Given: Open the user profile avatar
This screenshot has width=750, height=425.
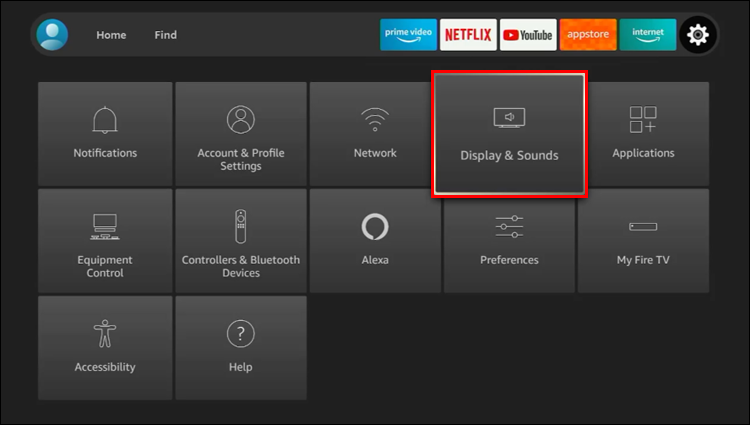Looking at the screenshot, I should click(x=52, y=34).
